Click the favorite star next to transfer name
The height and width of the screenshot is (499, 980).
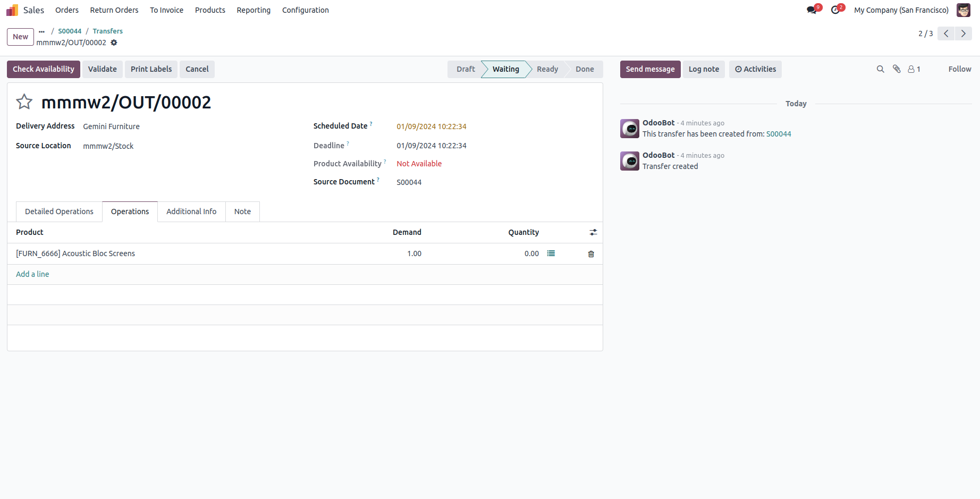[x=24, y=102]
